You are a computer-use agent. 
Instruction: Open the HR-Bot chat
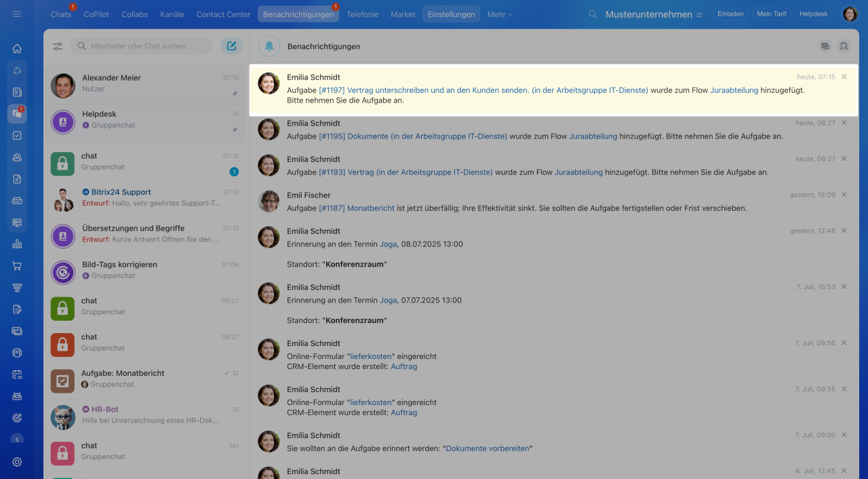(146, 417)
